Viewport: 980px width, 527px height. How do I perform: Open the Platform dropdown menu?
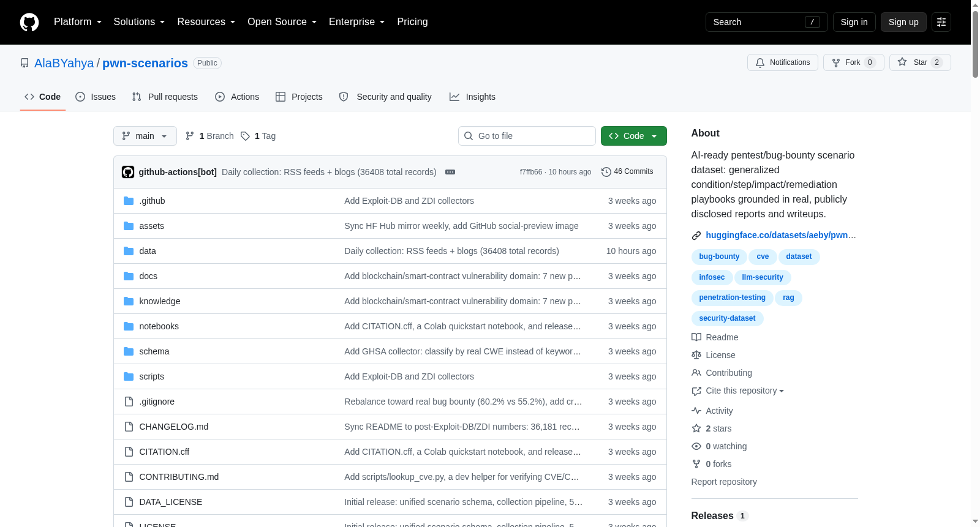coord(78,22)
